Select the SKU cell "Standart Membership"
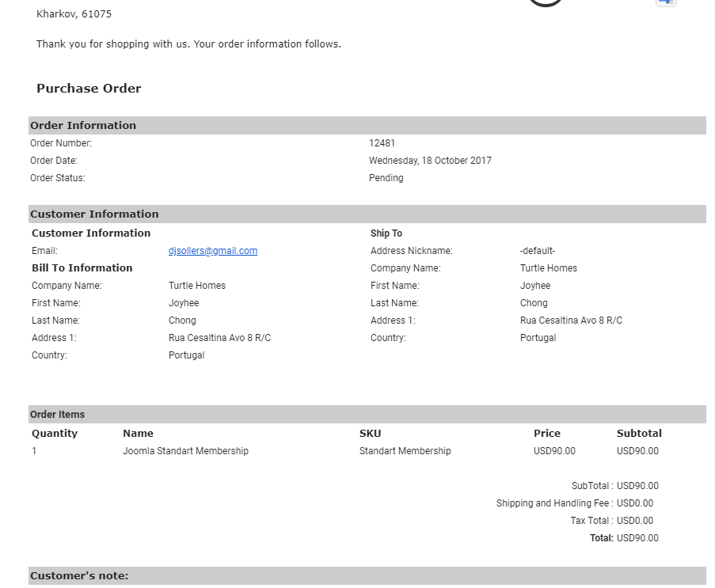The height and width of the screenshot is (588, 715). pyautogui.click(x=405, y=451)
